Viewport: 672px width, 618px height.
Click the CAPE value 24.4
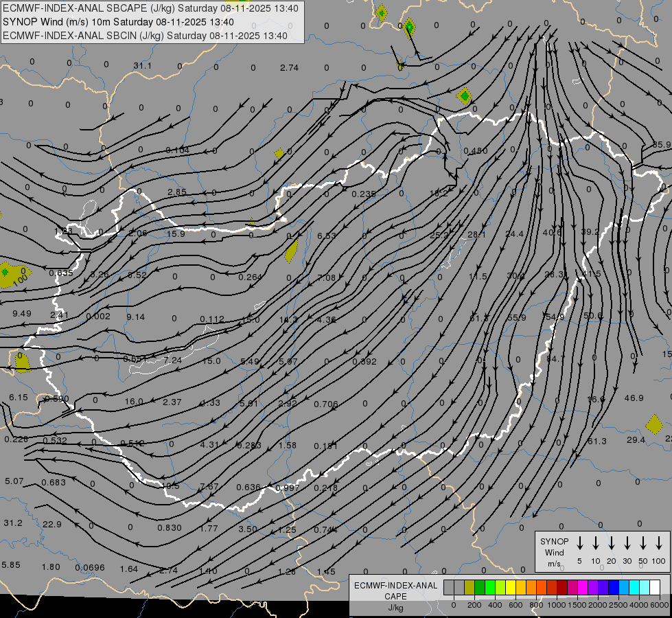(x=514, y=233)
